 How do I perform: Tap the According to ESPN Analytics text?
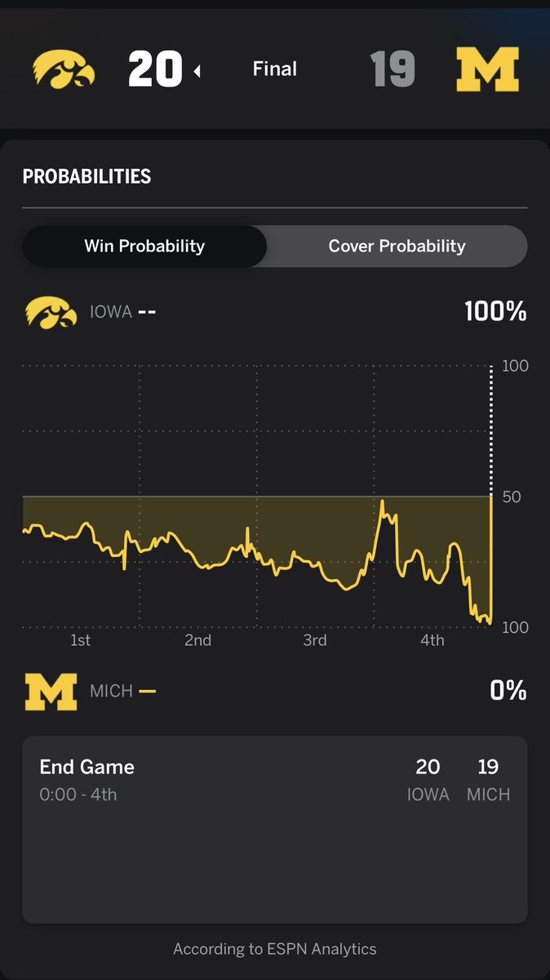pos(275,949)
